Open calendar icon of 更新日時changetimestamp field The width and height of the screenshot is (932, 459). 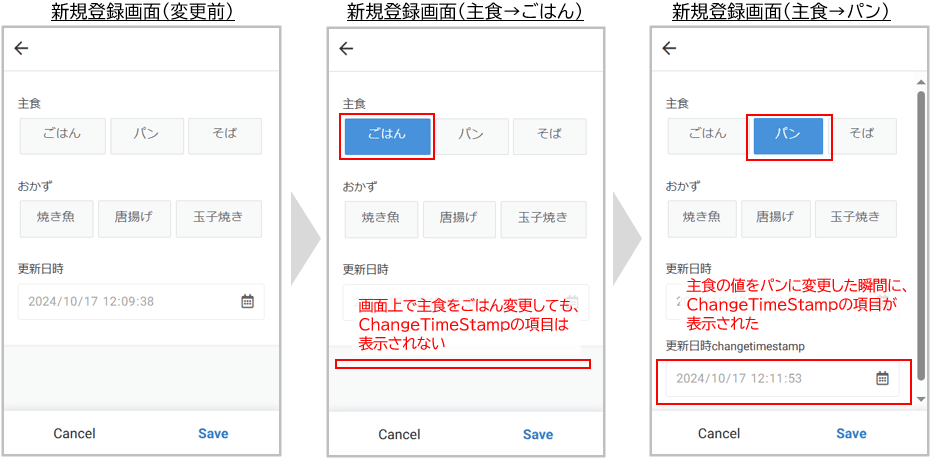click(883, 378)
